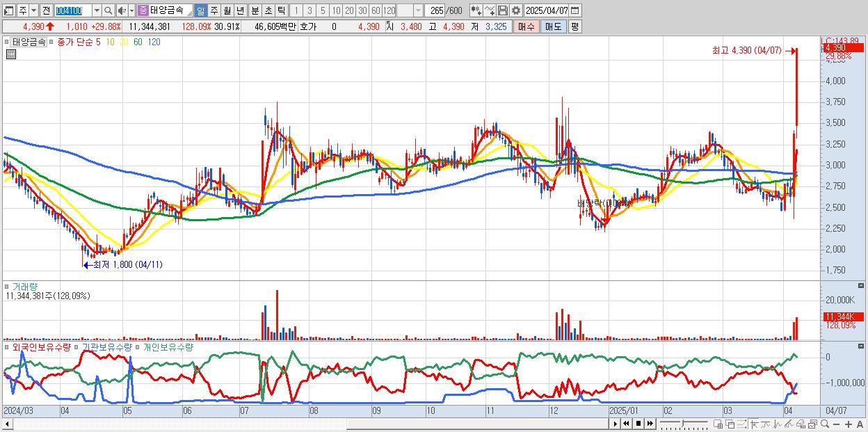868x432 pixels.
Task: Click the diagonal lines drawing tool icon
Action: (789, 424)
